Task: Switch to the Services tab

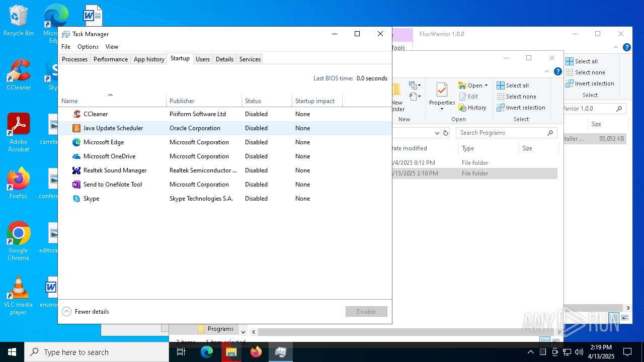Action: tap(250, 59)
